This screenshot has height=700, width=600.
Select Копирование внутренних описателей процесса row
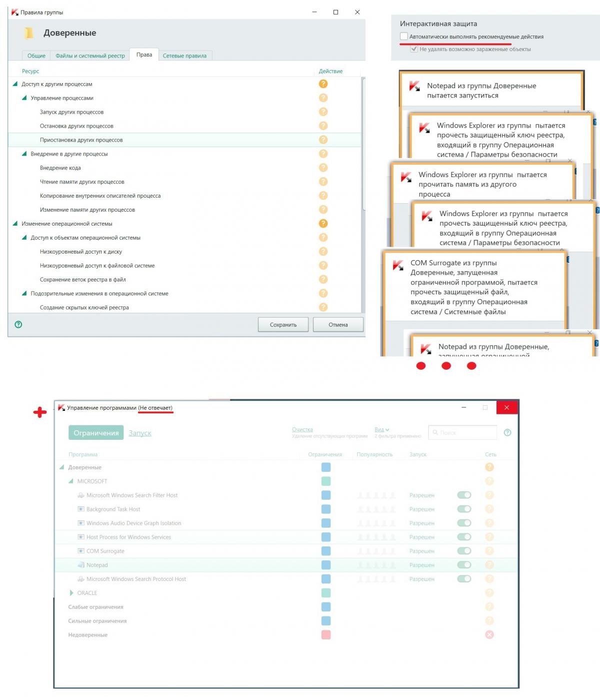(x=184, y=196)
